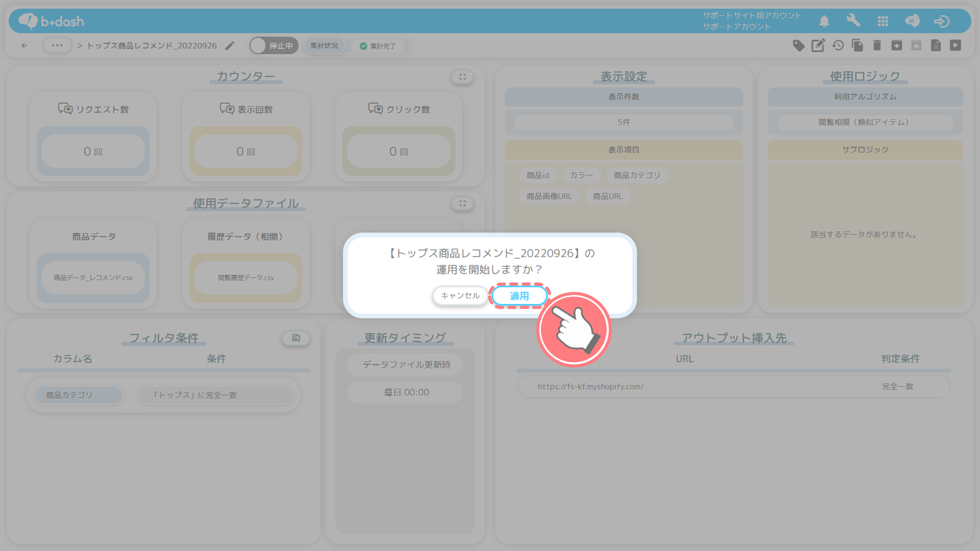This screenshot has height=551, width=980.
Task: Click the リクエスト数 counter icon
Action: point(65,109)
